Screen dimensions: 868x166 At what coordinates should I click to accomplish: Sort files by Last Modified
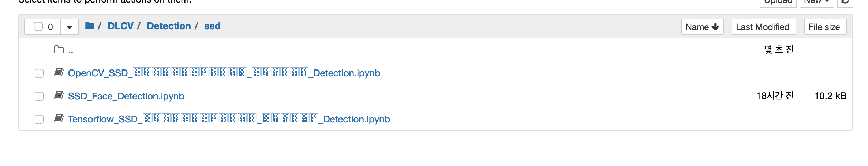coord(763,27)
